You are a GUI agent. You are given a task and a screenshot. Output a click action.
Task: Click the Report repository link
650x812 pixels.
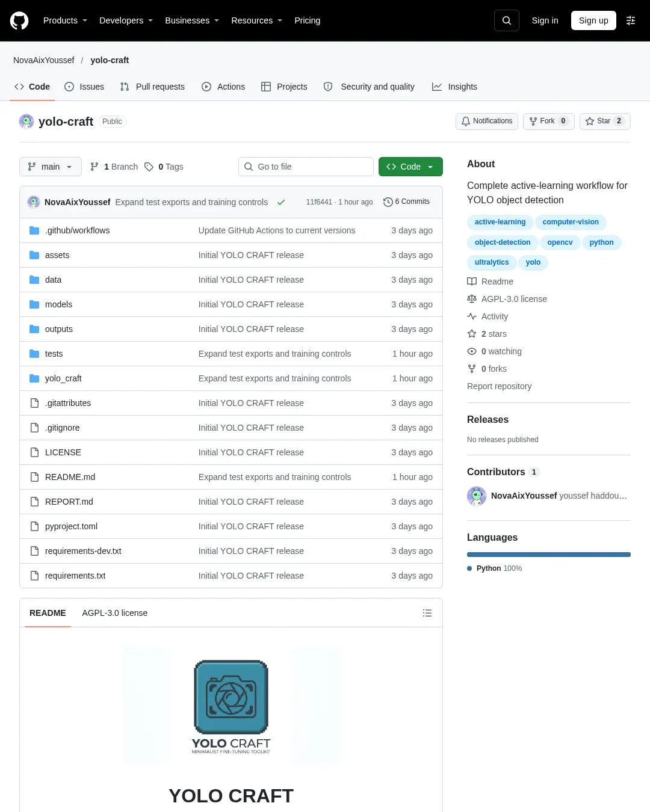pyautogui.click(x=500, y=386)
